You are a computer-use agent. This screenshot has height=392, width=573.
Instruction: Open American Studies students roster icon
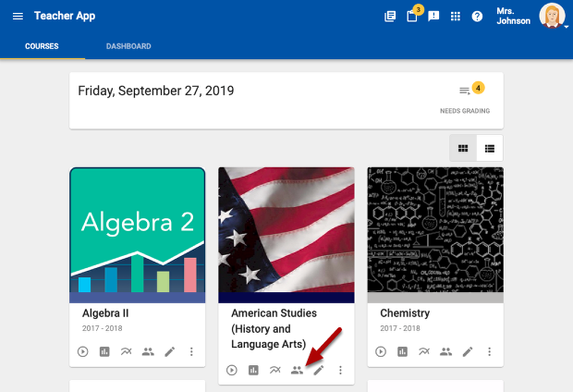click(297, 371)
